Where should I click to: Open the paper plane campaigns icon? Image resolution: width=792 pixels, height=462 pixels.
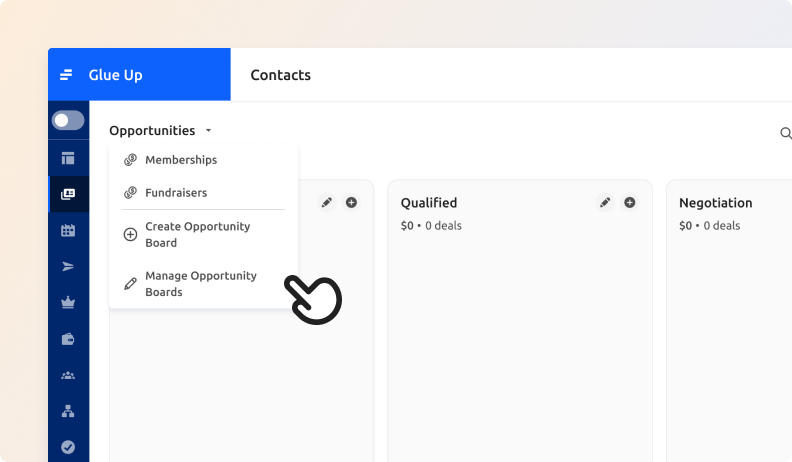pos(68,266)
